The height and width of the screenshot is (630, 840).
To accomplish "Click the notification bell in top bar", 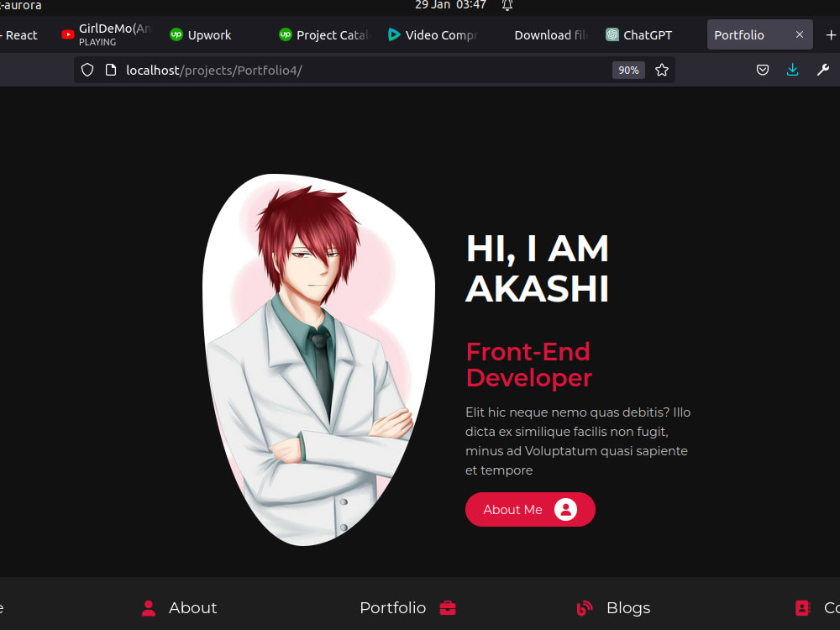I will point(507,5).
